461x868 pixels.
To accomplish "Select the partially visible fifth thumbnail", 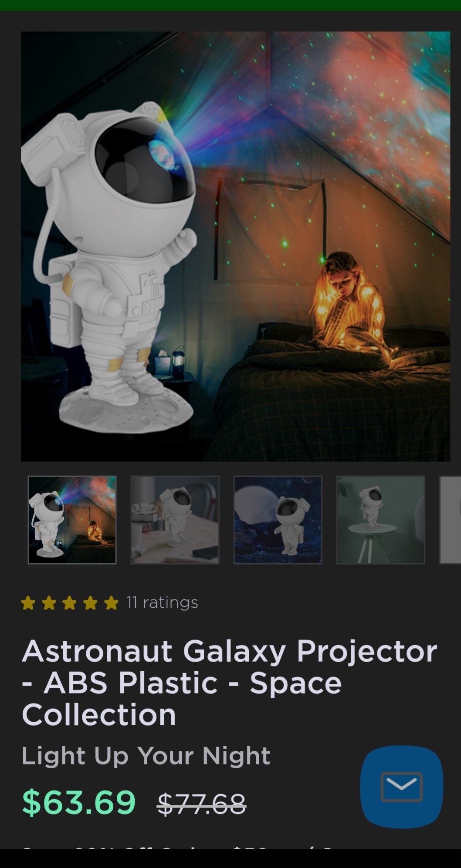I will click(x=450, y=520).
